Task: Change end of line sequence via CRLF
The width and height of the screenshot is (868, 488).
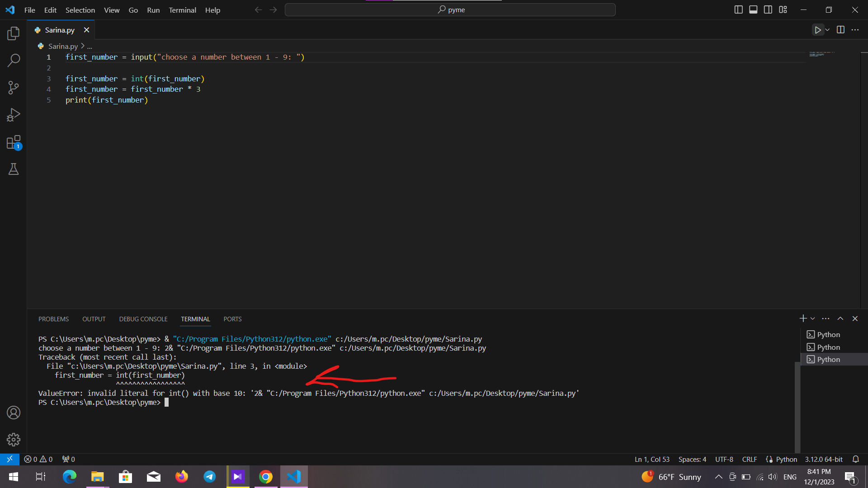Action: point(750,459)
